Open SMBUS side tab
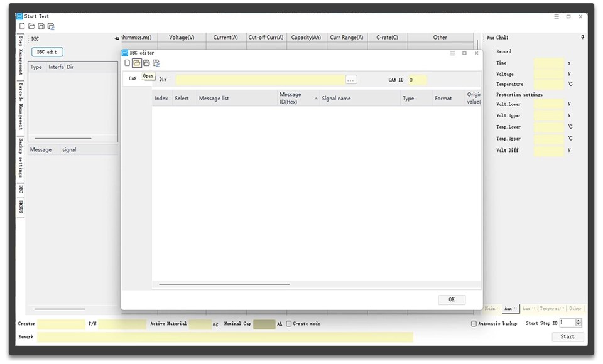This screenshot has height=364, width=603. [x=21, y=207]
